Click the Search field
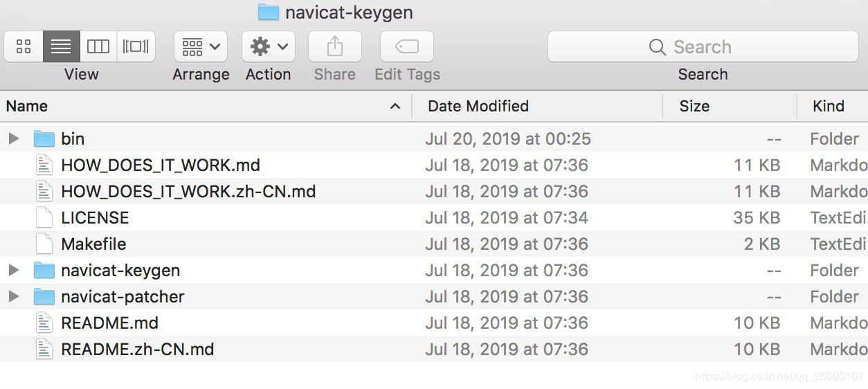 (703, 46)
